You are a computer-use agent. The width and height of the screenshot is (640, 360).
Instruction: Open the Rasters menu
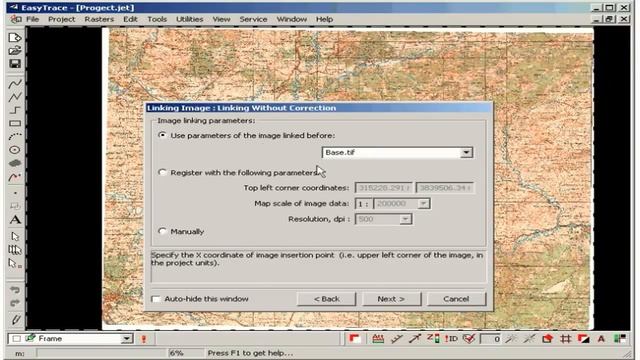(x=99, y=19)
